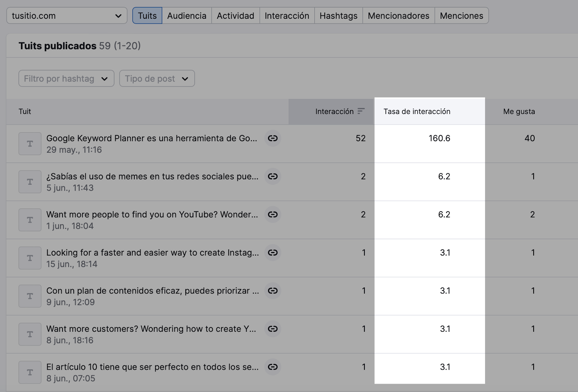Open the tusitio.com profile dropdown
Image resolution: width=578 pixels, height=392 pixels.
pyautogui.click(x=67, y=16)
